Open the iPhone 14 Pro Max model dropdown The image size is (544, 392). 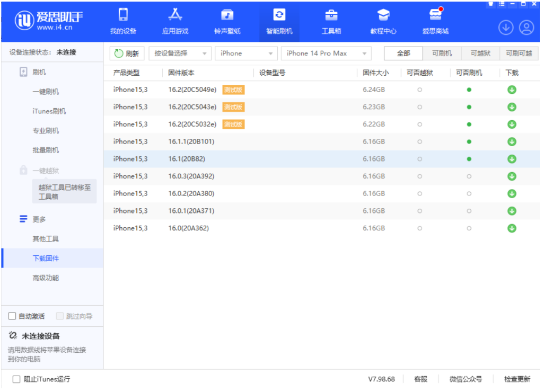pyautogui.click(x=326, y=54)
